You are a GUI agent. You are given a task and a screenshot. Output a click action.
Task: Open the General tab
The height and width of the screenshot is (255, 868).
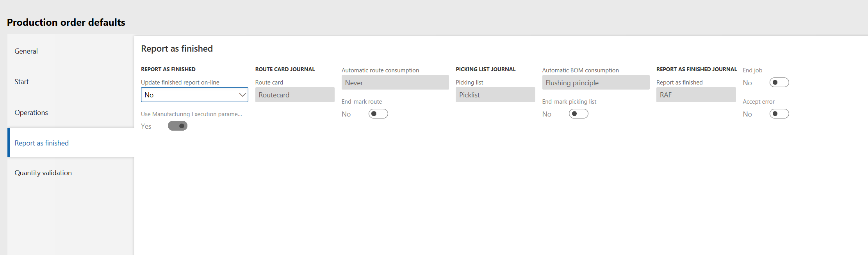coord(26,51)
